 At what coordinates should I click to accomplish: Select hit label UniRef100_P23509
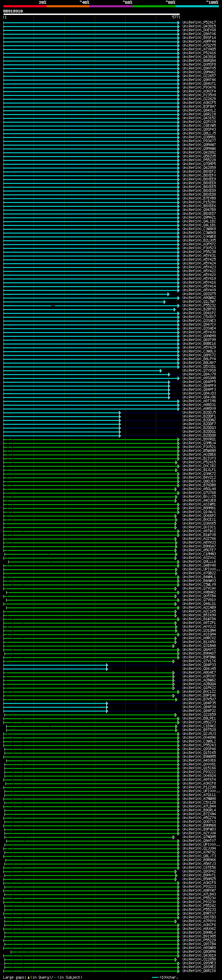[x=199, y=95]
